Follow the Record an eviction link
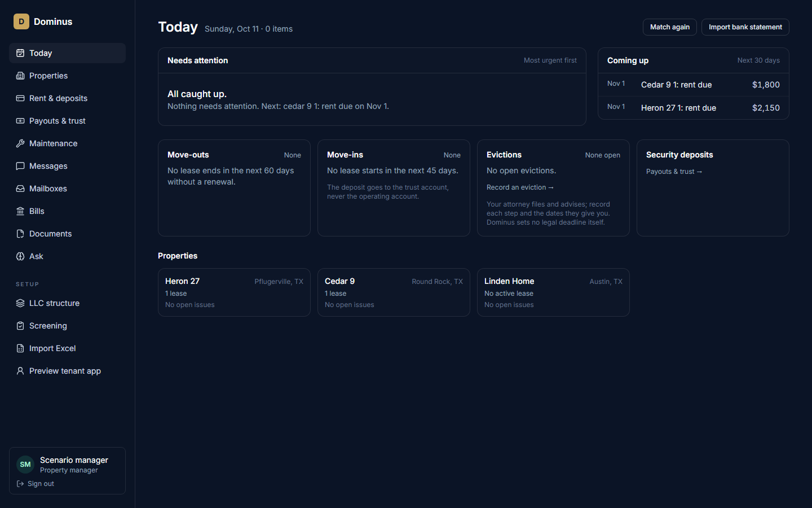This screenshot has width=812, height=508. click(520, 187)
